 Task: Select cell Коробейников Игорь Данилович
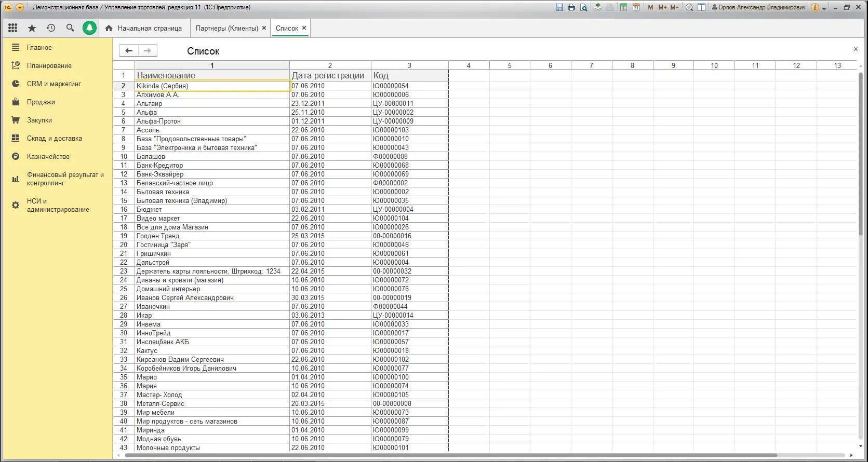click(x=212, y=368)
